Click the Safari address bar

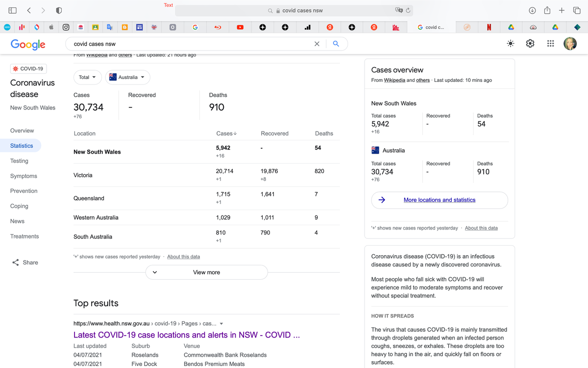pyautogui.click(x=294, y=10)
